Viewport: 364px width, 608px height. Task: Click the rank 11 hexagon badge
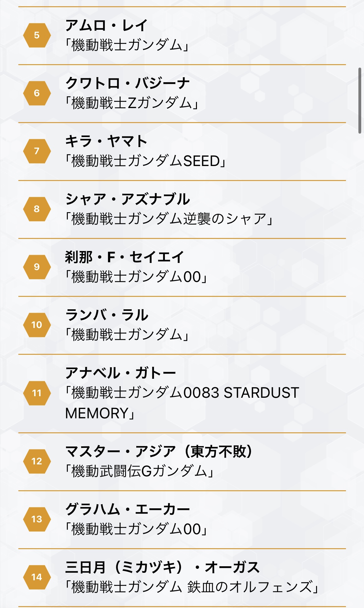[x=37, y=393]
